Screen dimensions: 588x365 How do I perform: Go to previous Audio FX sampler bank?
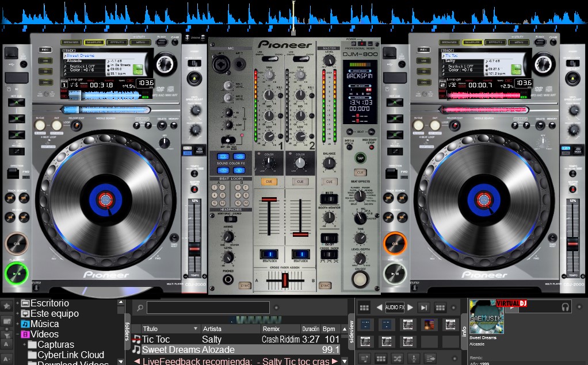pyautogui.click(x=379, y=308)
